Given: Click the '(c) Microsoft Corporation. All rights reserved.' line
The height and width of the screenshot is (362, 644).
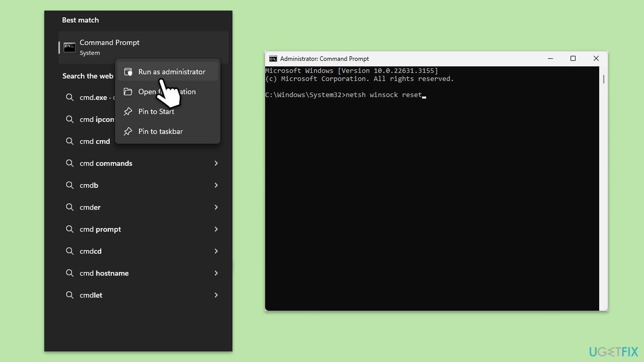Looking at the screenshot, I should (x=360, y=79).
